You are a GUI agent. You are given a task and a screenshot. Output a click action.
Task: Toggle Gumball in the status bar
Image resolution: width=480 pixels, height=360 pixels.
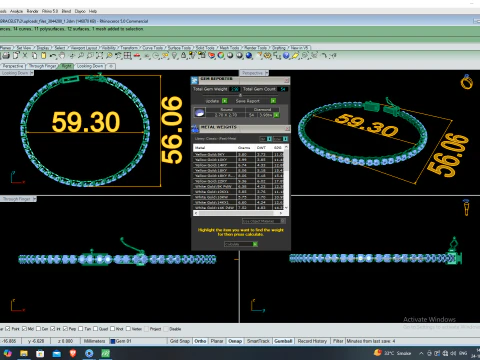(x=283, y=341)
